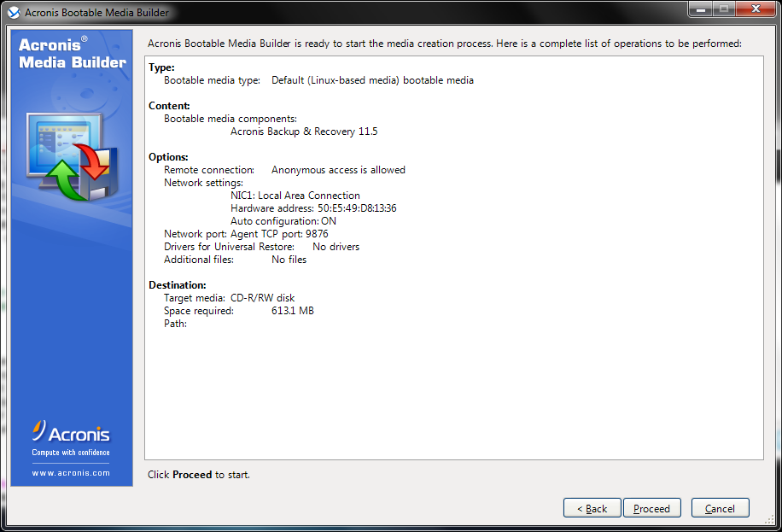Select the 'Type:' heading
The image size is (782, 532).
click(x=161, y=67)
